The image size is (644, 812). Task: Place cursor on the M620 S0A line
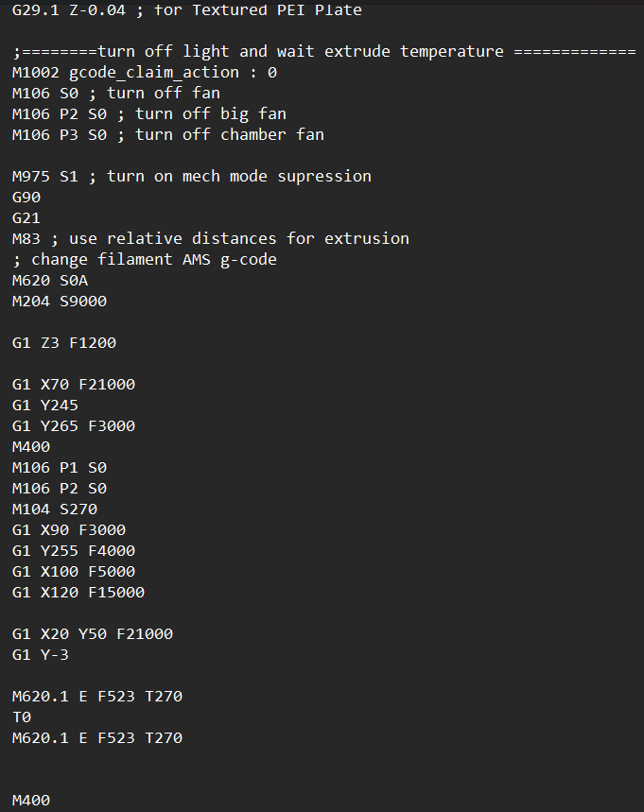[50, 280]
